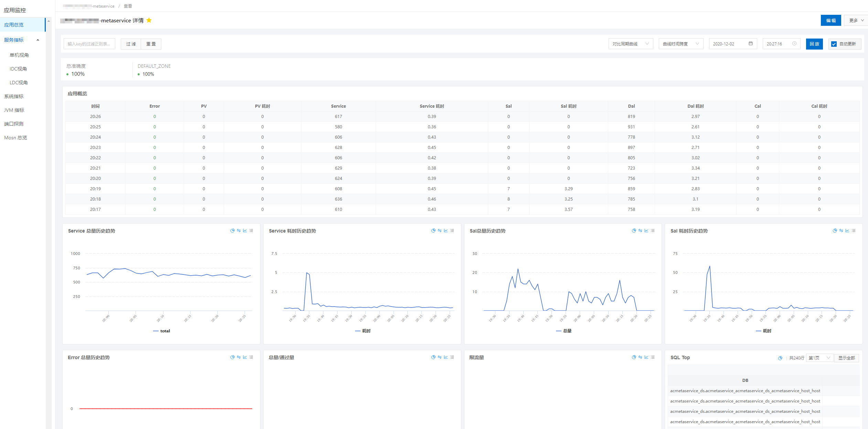The width and height of the screenshot is (868, 429).
Task: Click the 过滤 button
Action: [x=131, y=44]
